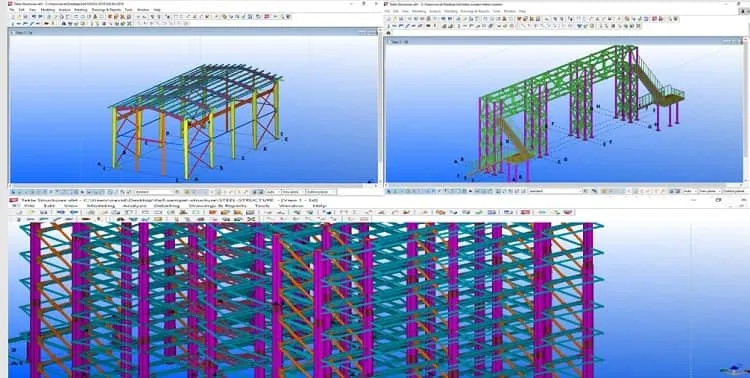Open Tools menu in top-right Tekla window
The height and width of the screenshot is (378, 750).
496,11
